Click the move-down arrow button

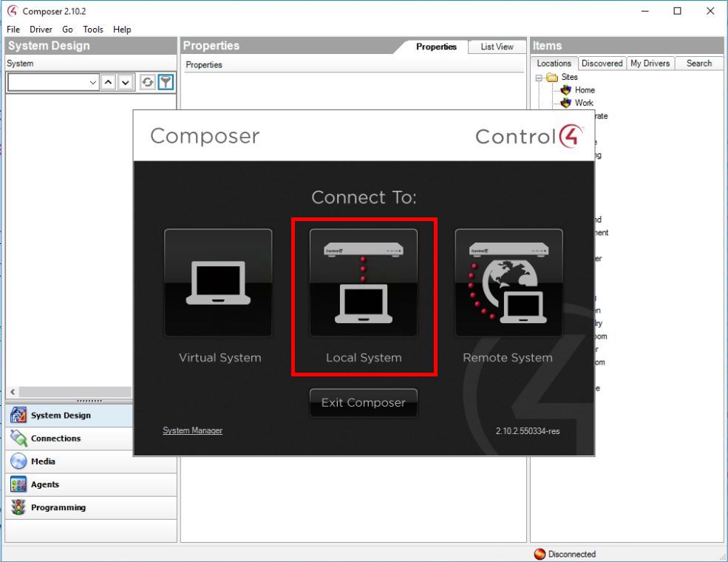pos(126,82)
